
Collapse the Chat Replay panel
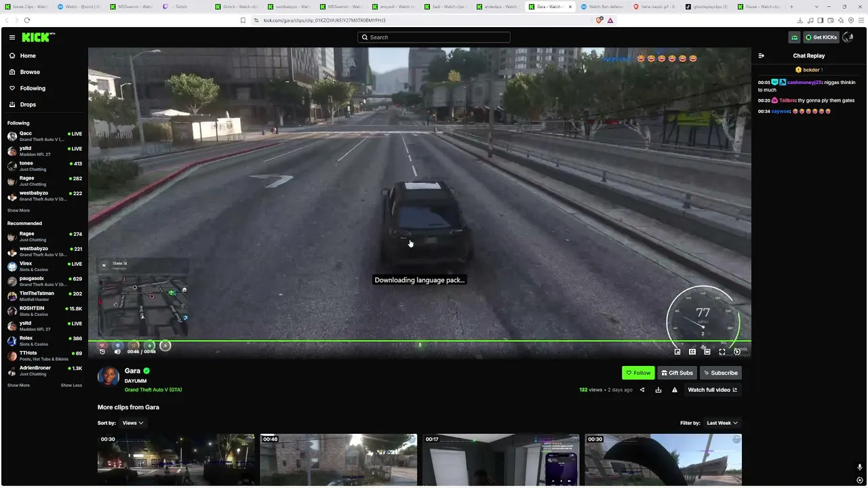(x=762, y=56)
